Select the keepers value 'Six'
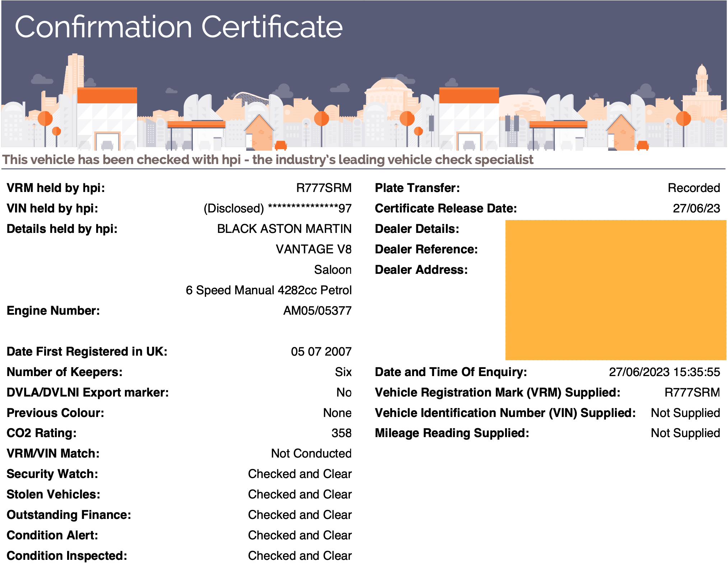The height and width of the screenshot is (567, 728). point(343,372)
